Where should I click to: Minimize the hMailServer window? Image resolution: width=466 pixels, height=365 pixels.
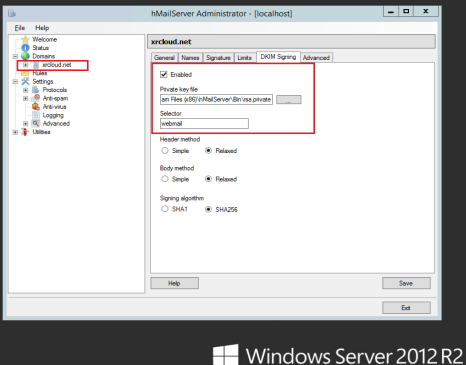[391, 12]
